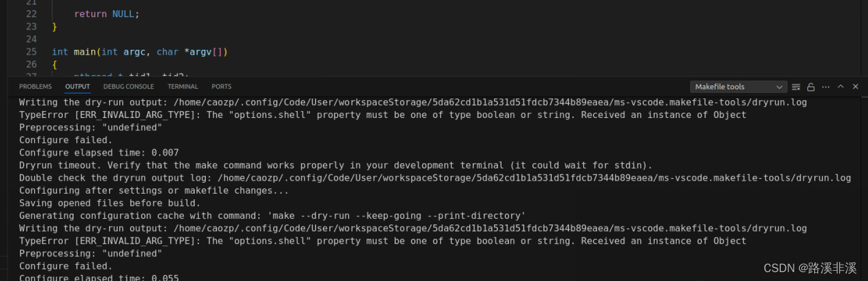Switch to the TERMINAL tab
The width and height of the screenshot is (868, 281).
coord(183,87)
